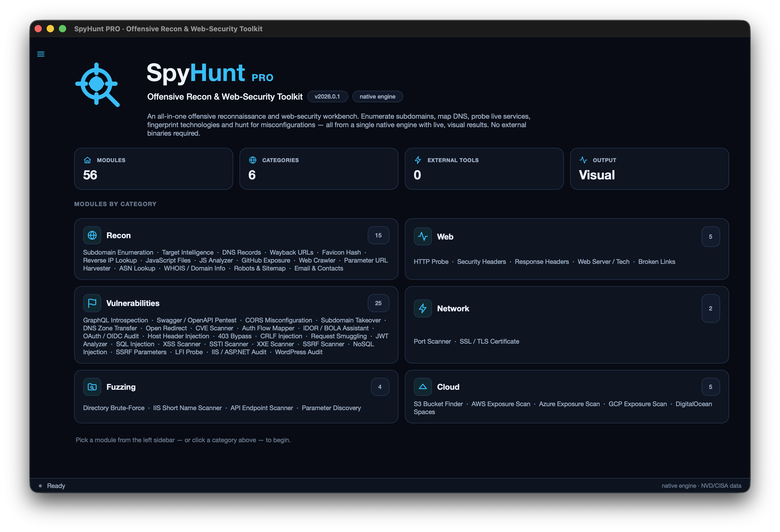
Task: Click the Vulnerabilities count badge 25
Action: click(x=378, y=303)
